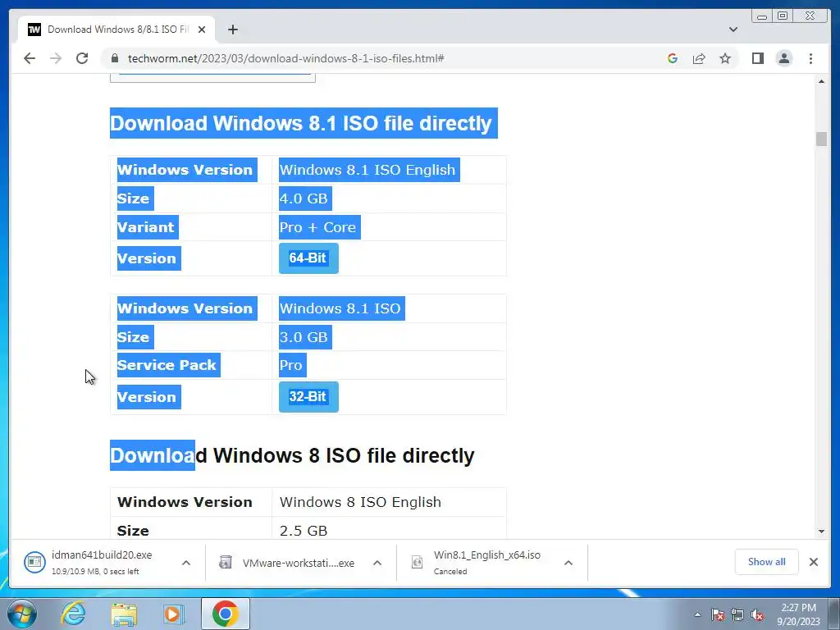Click the address bar URL
The height and width of the screenshot is (630, 840).
(286, 58)
